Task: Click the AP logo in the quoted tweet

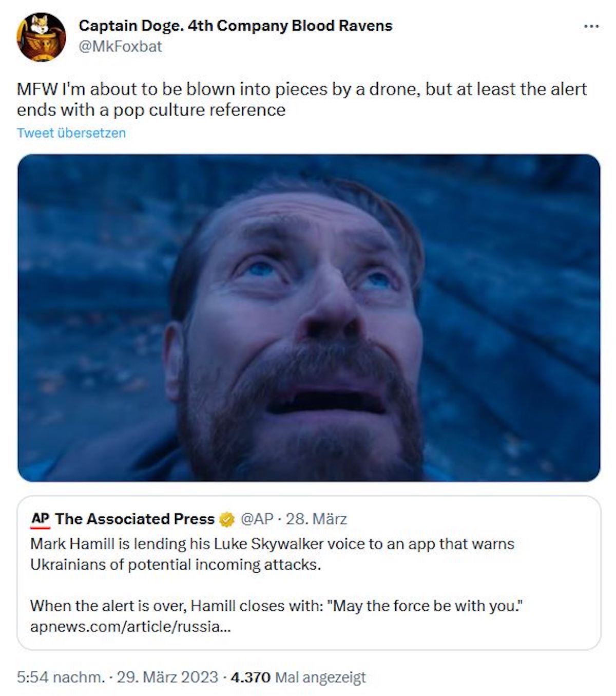Action: (40, 519)
